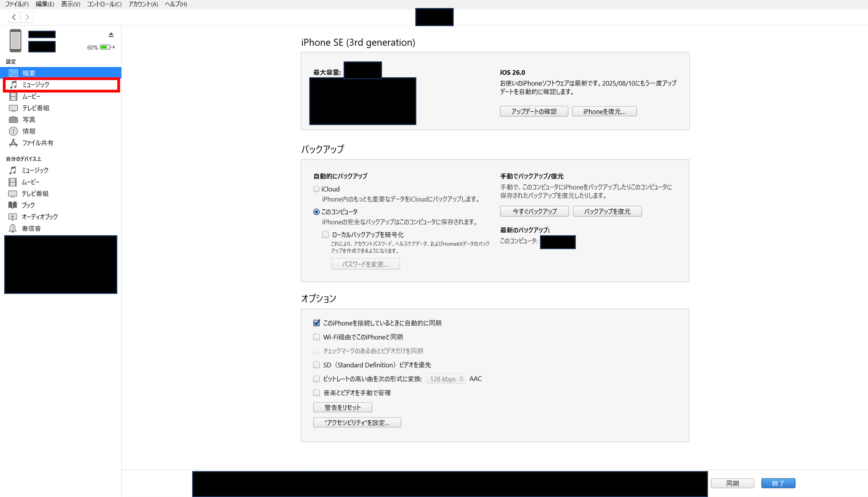Select 写真 in the settings sidebar

(x=61, y=120)
